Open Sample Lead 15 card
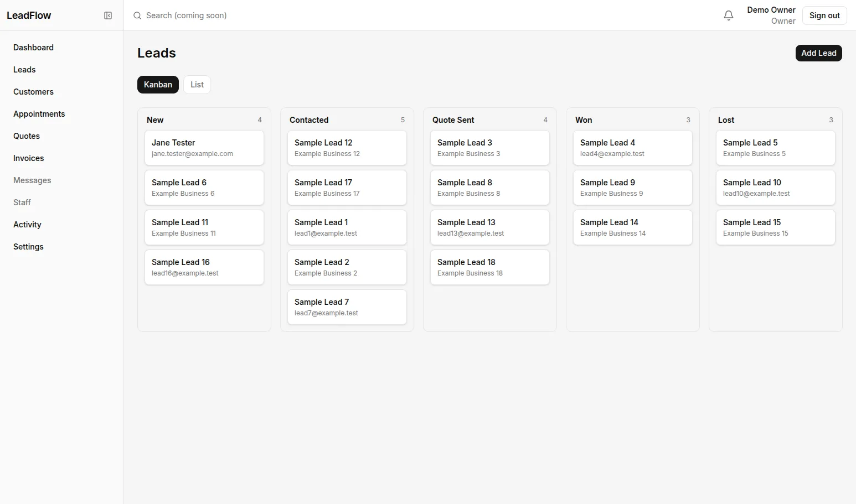Viewport: 856px width, 504px height. (776, 227)
